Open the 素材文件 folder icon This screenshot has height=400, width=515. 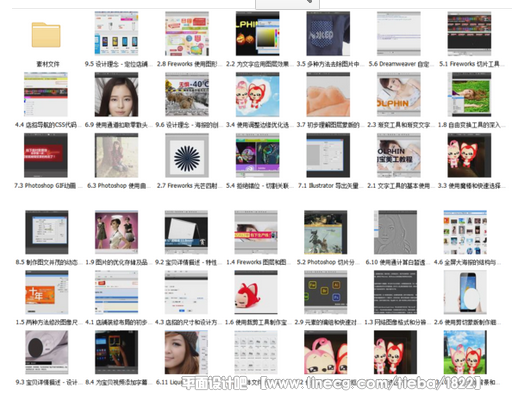(x=46, y=35)
